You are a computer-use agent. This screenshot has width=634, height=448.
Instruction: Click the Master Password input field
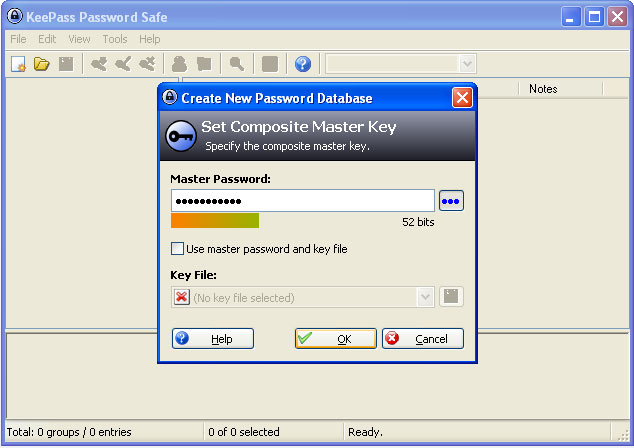[303, 201]
